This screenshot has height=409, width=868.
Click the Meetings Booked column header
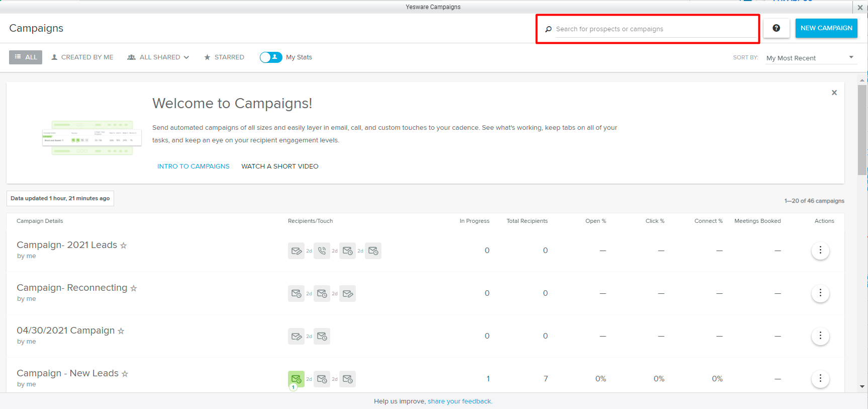click(757, 221)
